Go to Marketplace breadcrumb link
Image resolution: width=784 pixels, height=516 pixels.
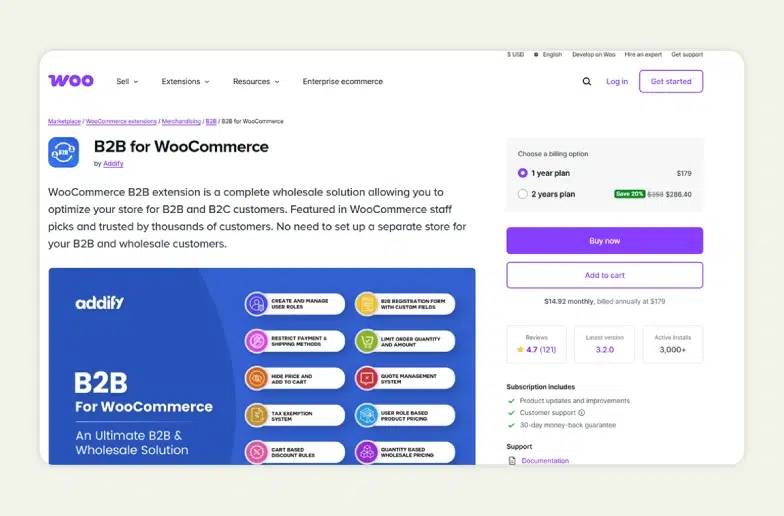tap(64, 121)
